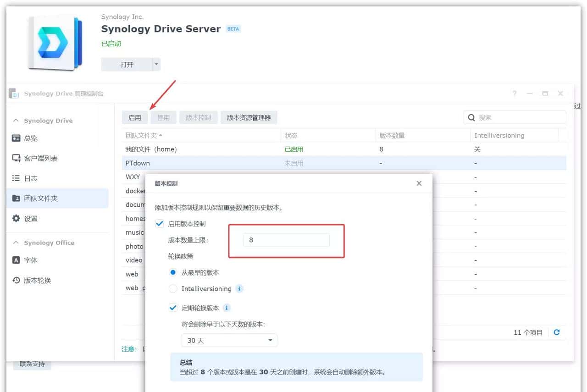Select the 从最早的版本 radio option

click(172, 272)
